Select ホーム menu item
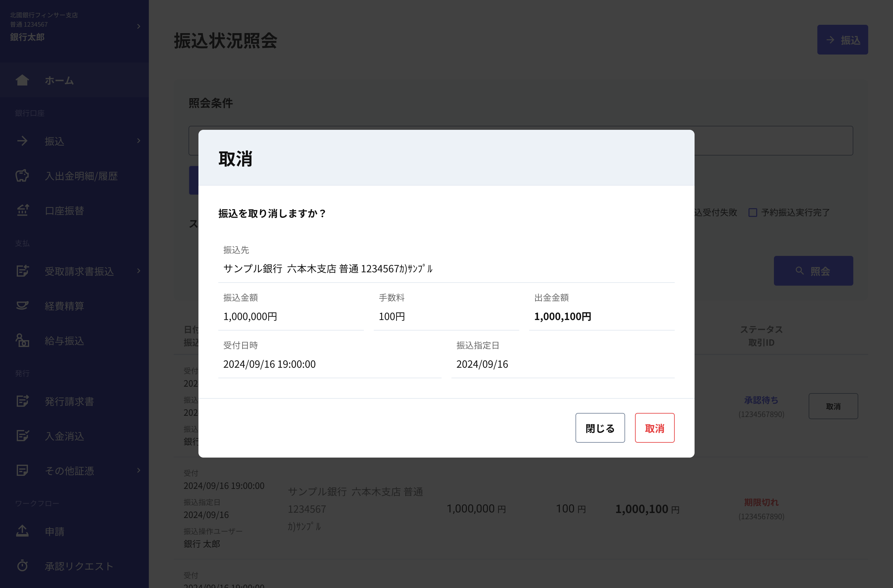Image resolution: width=893 pixels, height=588 pixels. pyautogui.click(x=59, y=80)
